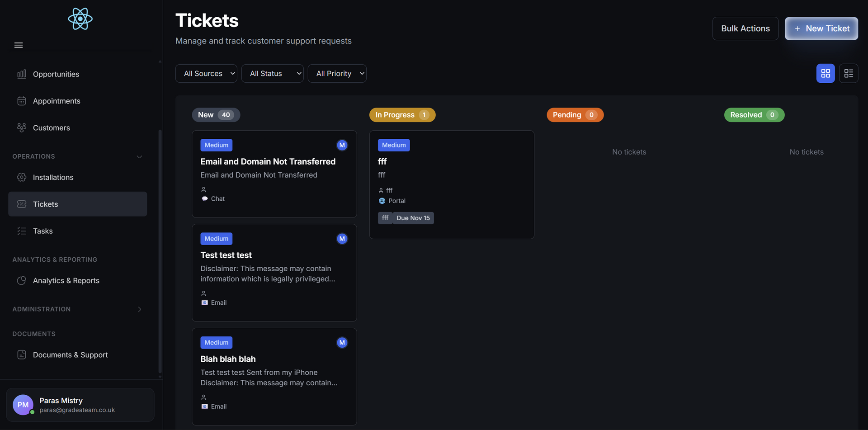Viewport: 868px width, 430px height.
Task: Open the All Priority filter dropdown
Action: click(337, 73)
